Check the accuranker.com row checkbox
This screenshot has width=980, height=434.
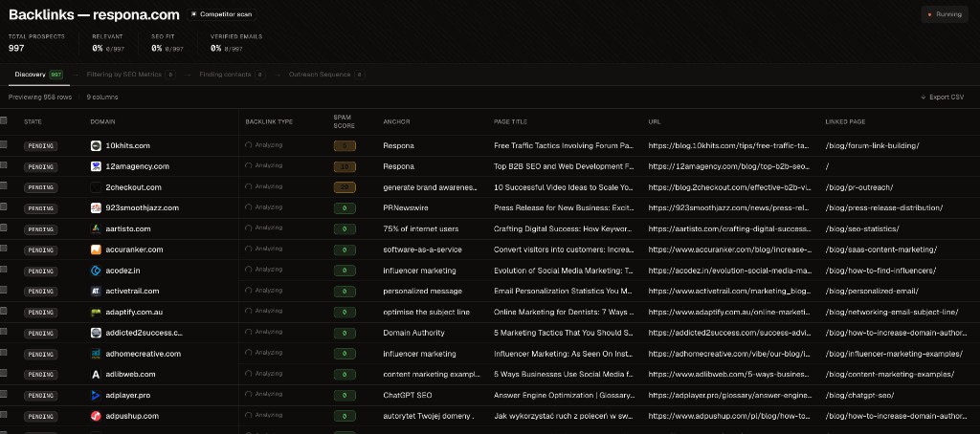pyautogui.click(x=4, y=249)
